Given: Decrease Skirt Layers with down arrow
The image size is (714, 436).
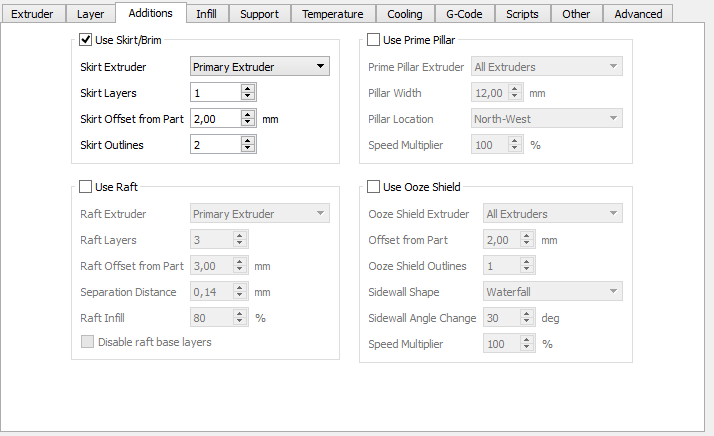Looking at the screenshot, I should (x=248, y=97).
